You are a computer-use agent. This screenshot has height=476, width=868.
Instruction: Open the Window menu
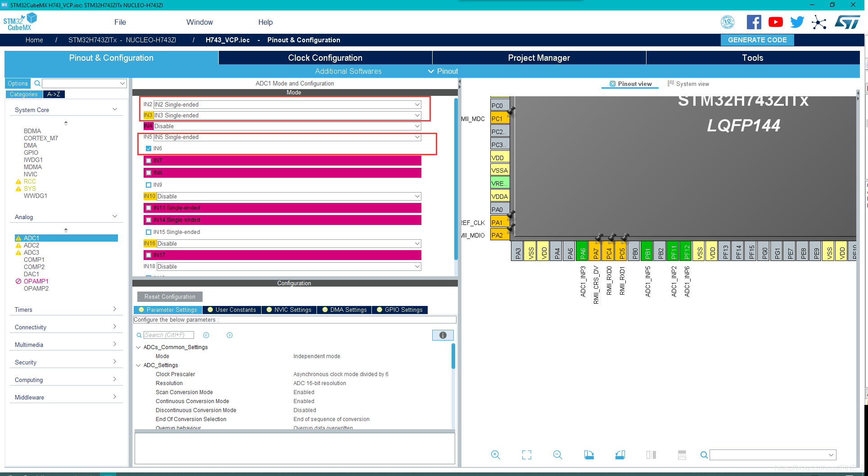click(x=199, y=22)
